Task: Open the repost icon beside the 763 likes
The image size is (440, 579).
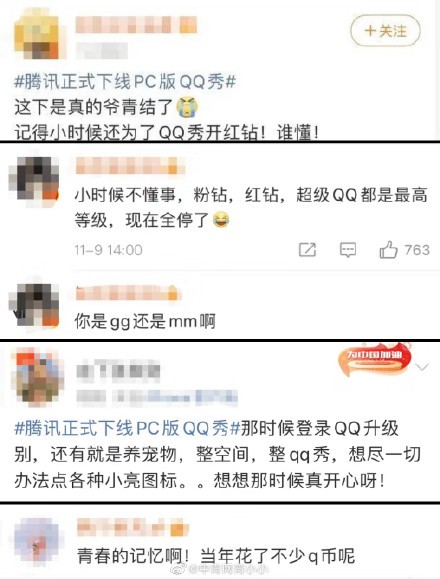Action: (x=307, y=250)
